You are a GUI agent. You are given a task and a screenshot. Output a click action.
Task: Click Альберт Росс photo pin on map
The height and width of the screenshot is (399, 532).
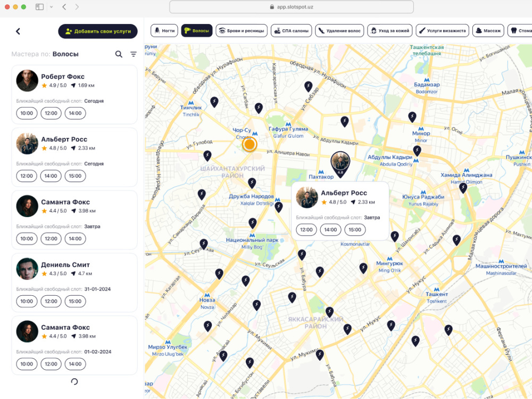pyautogui.click(x=340, y=163)
